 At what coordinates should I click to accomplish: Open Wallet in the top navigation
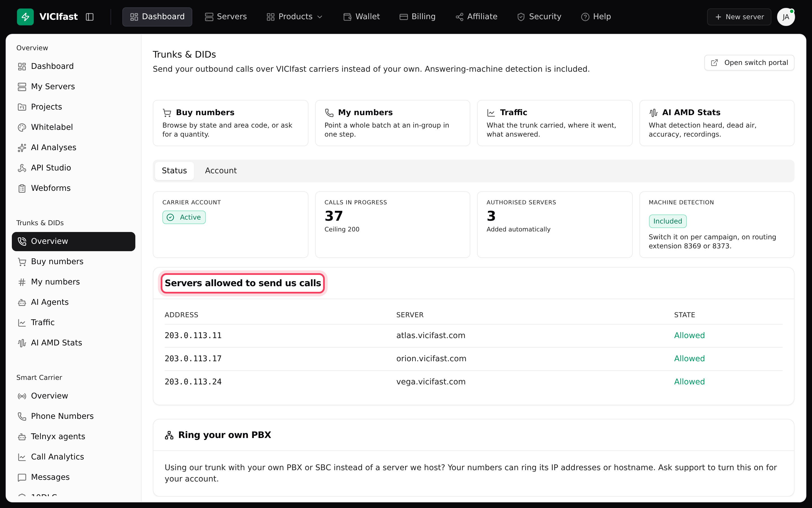coord(361,17)
